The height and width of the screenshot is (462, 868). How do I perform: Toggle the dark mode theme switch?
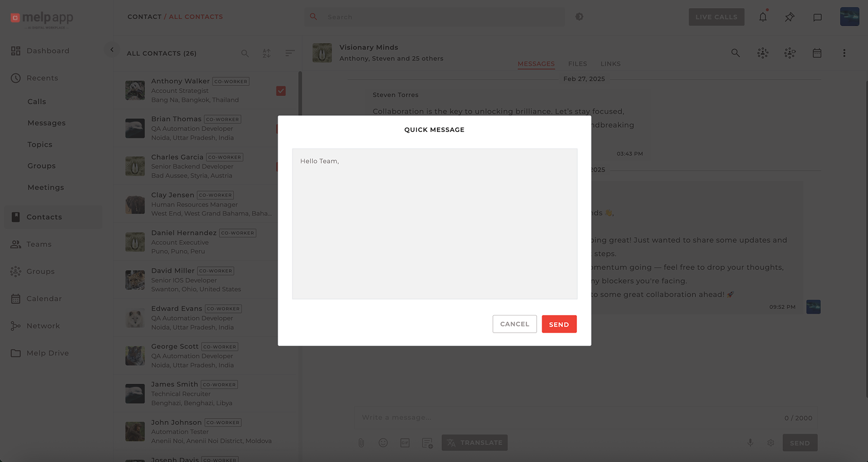coord(579,17)
